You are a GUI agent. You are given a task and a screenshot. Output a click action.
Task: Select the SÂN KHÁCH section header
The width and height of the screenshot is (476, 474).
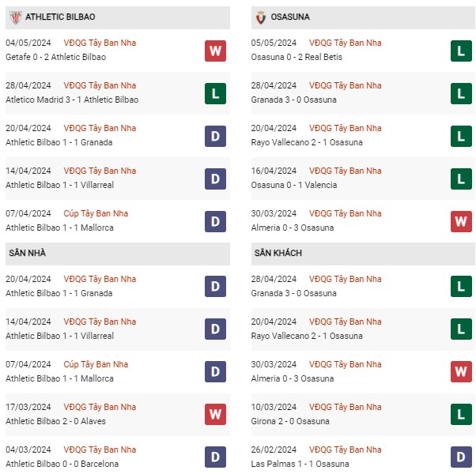tap(363, 254)
